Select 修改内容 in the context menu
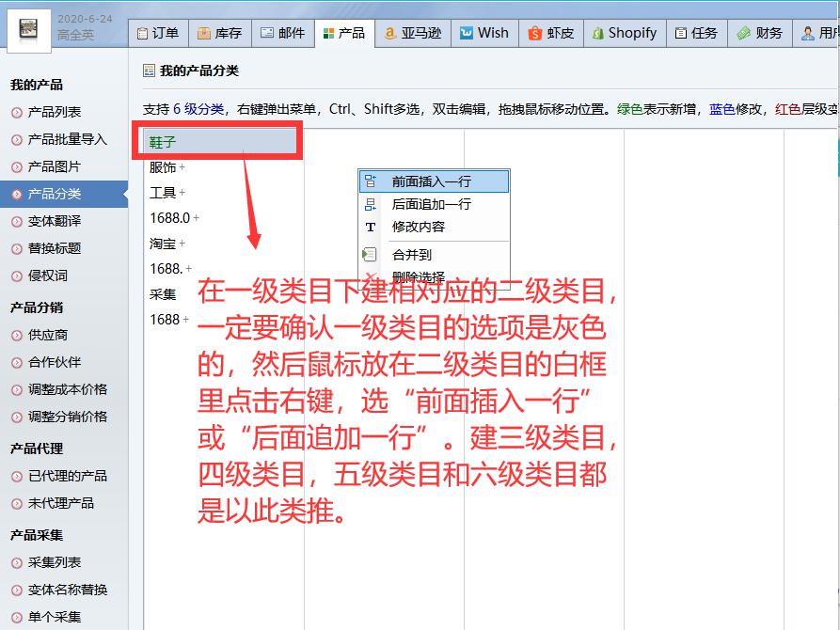 419,227
